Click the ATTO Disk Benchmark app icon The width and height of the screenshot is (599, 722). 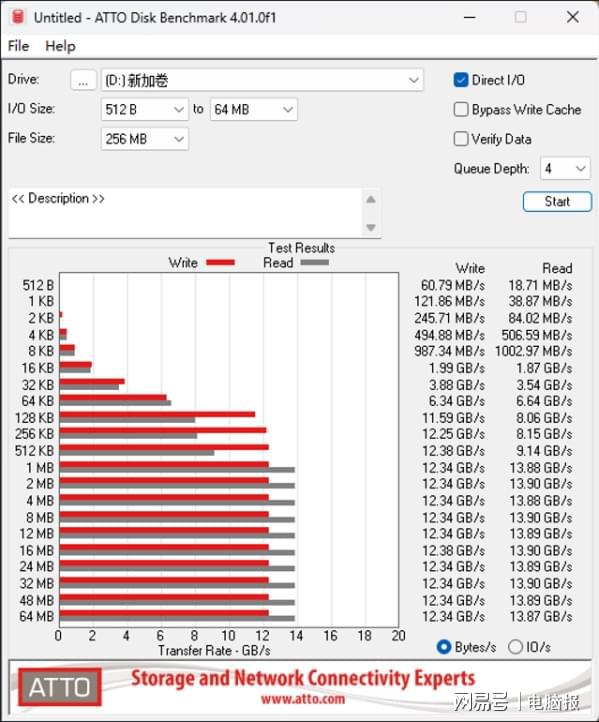[x=17, y=17]
